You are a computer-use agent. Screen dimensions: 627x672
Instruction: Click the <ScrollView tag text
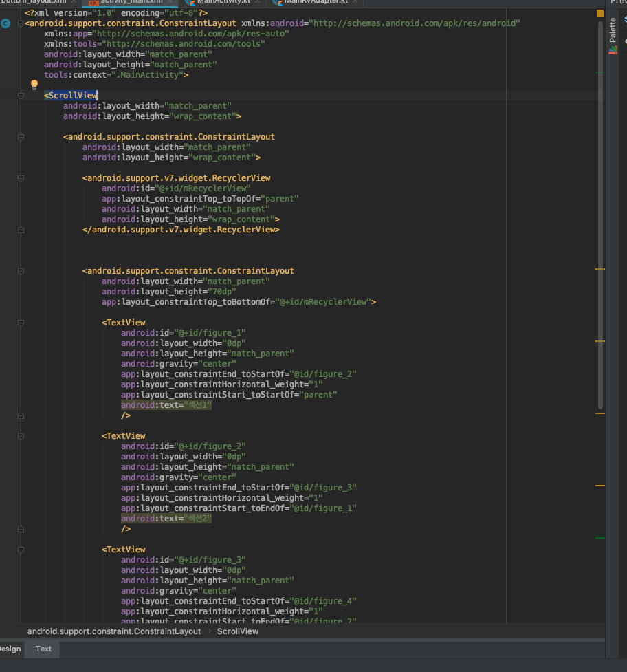pyautogui.click(x=71, y=96)
